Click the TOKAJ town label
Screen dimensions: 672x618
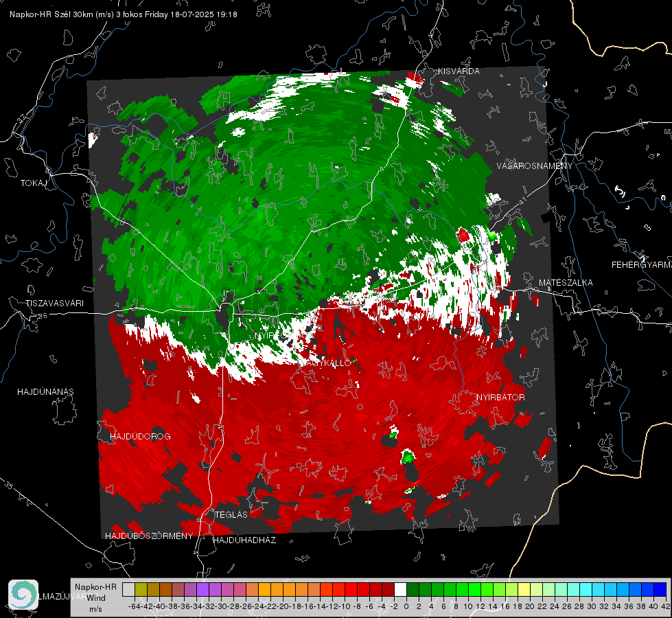pyautogui.click(x=34, y=183)
